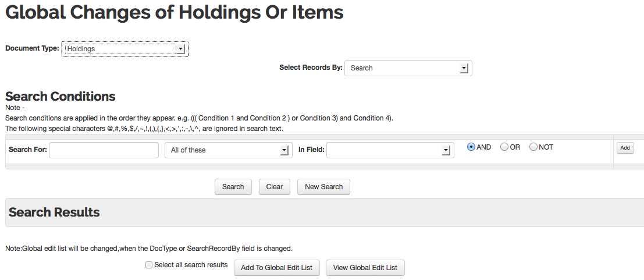This screenshot has width=644, height=280.
Task: Click the Clear button
Action: [275, 187]
